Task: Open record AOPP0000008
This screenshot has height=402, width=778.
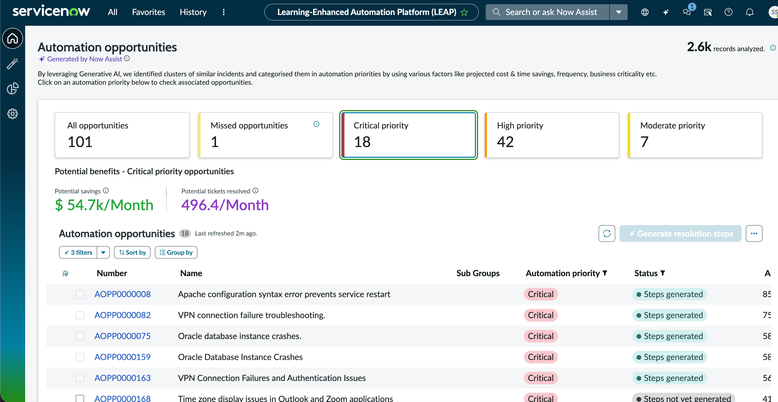Action: click(x=123, y=294)
